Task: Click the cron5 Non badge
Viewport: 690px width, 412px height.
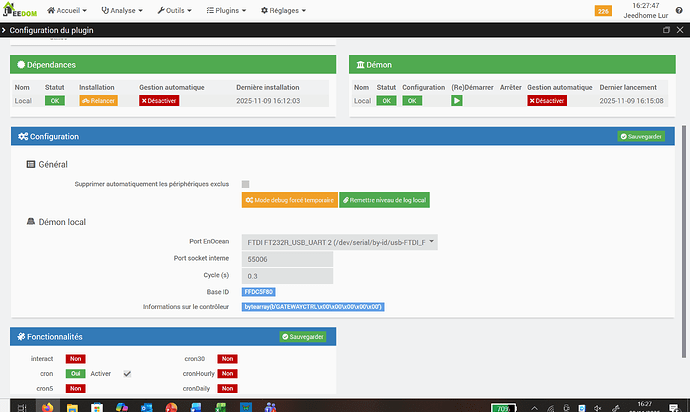Action: [76, 389]
